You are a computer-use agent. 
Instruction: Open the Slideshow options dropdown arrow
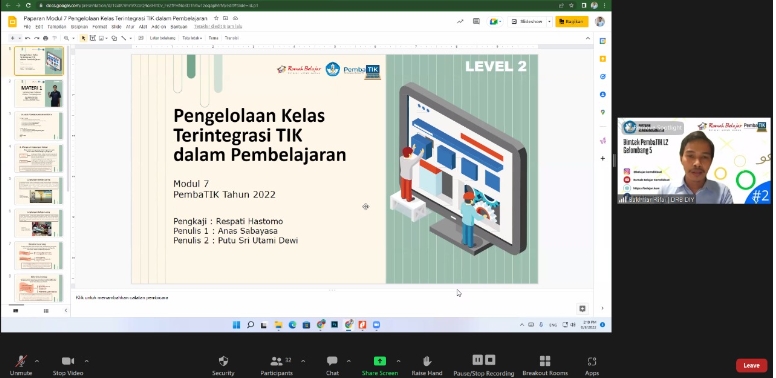[x=549, y=21]
